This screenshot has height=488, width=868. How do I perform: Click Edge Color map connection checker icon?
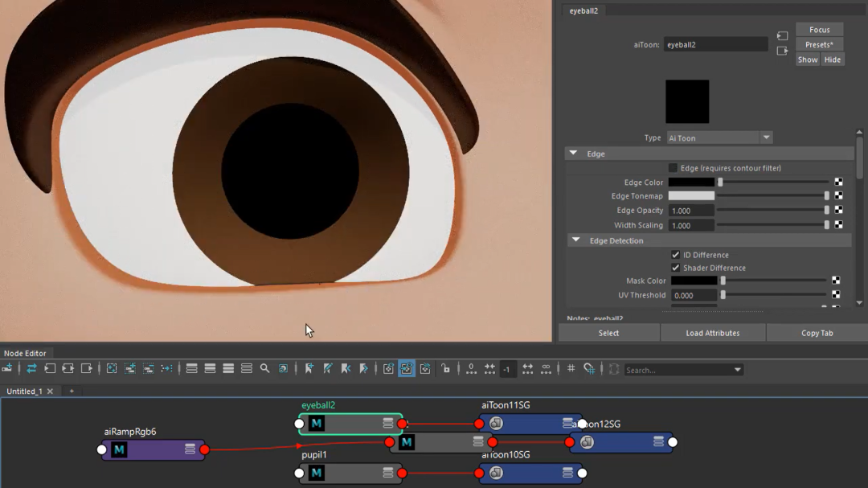tap(838, 182)
